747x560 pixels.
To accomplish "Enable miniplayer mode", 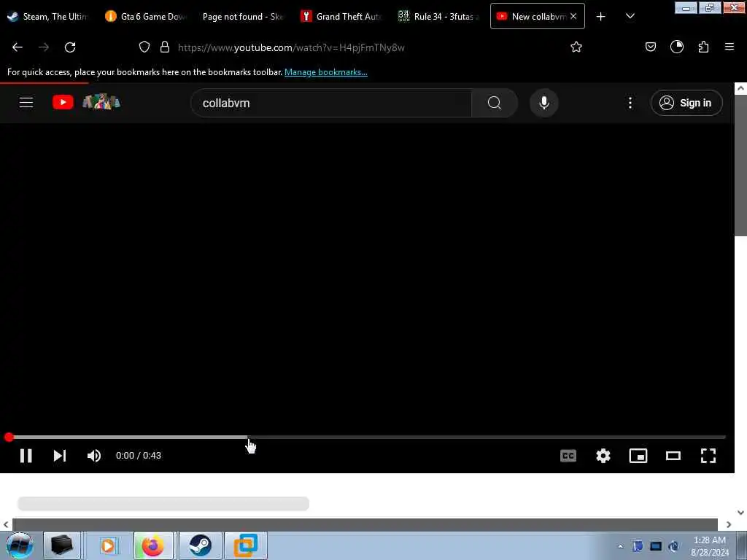I will point(638,456).
